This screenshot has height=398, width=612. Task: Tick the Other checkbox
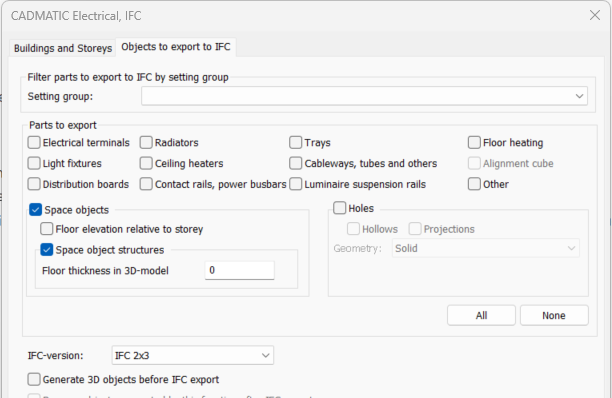point(474,184)
